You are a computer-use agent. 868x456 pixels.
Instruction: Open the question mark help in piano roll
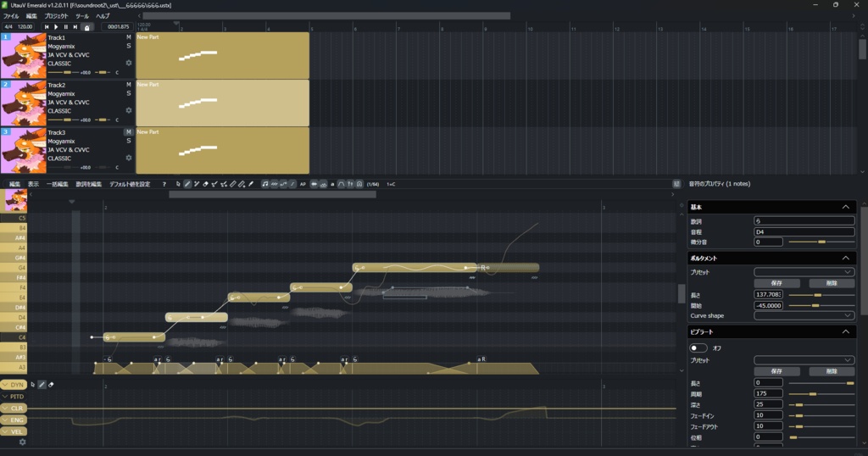coord(164,184)
